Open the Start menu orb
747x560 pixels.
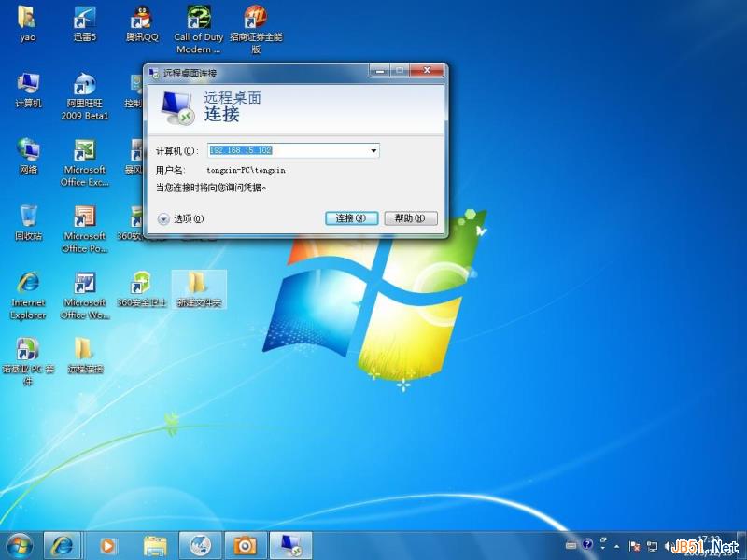(x=19, y=544)
